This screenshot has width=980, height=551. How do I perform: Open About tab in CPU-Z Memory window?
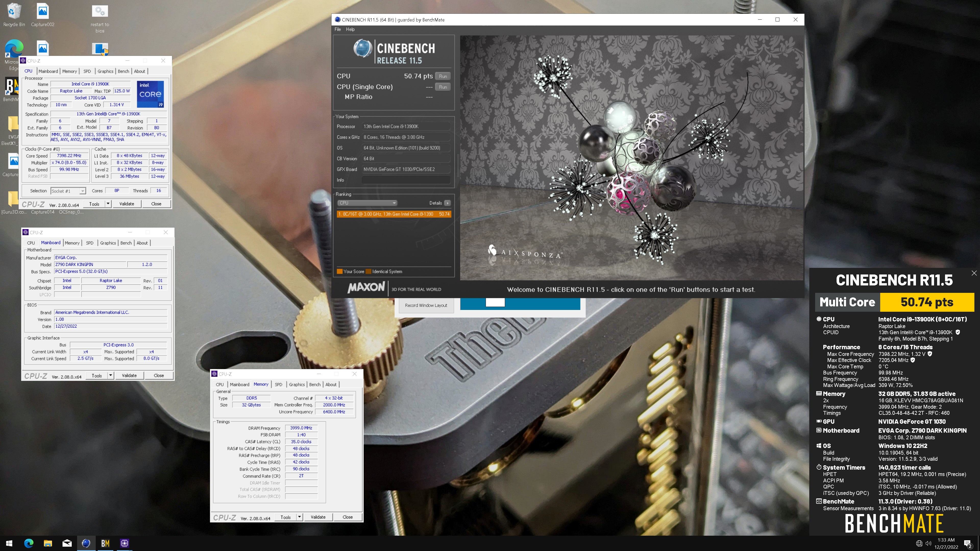coord(330,384)
